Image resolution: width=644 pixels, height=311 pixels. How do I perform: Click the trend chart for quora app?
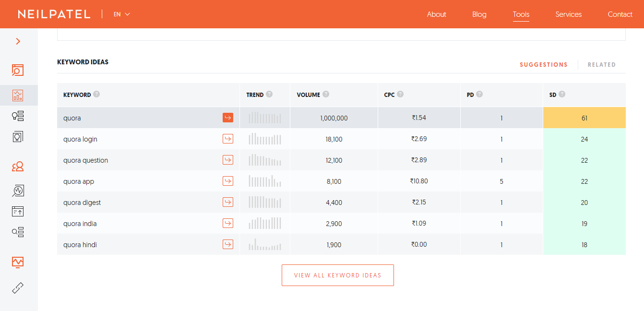(x=265, y=181)
